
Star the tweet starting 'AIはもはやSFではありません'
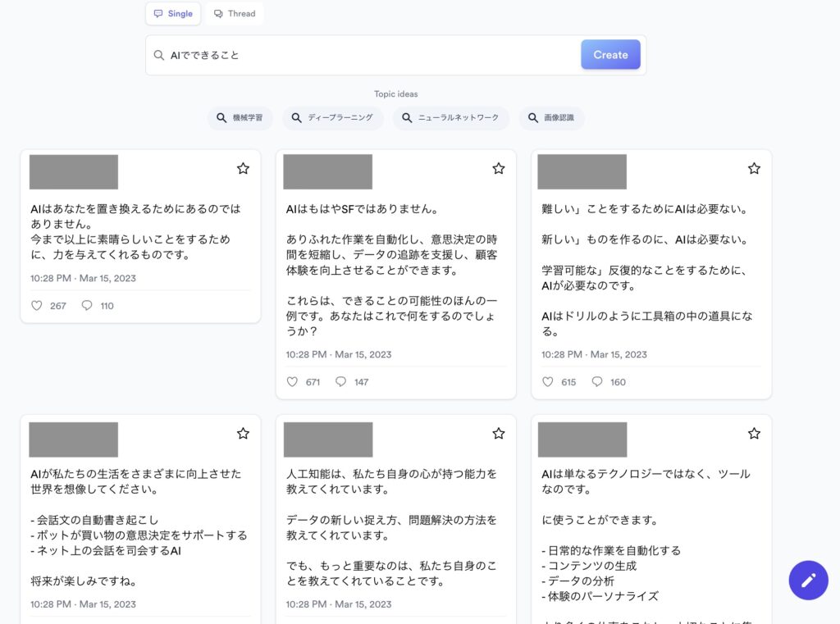(x=498, y=168)
